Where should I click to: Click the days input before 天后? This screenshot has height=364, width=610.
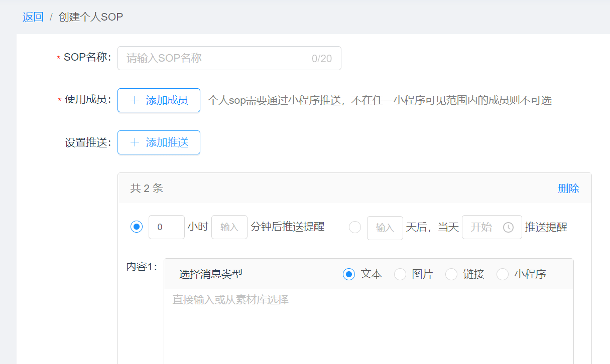tap(385, 227)
